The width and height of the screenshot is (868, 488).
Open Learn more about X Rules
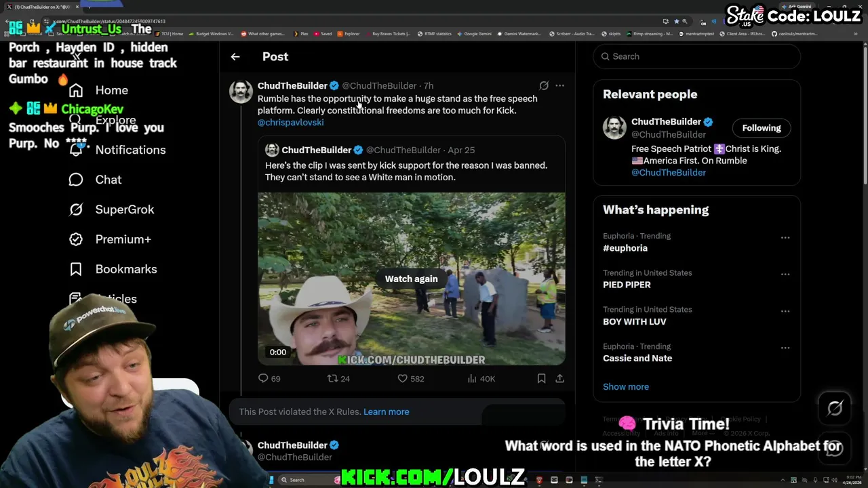[386, 411]
